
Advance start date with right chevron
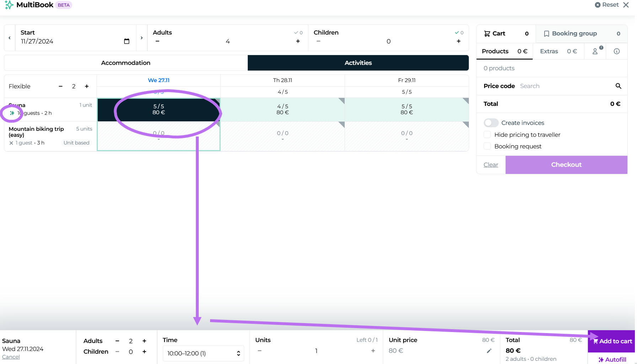coord(141,38)
